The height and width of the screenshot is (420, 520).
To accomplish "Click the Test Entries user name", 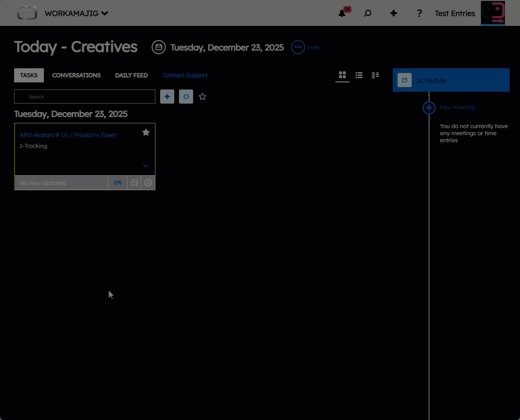I will point(455,13).
